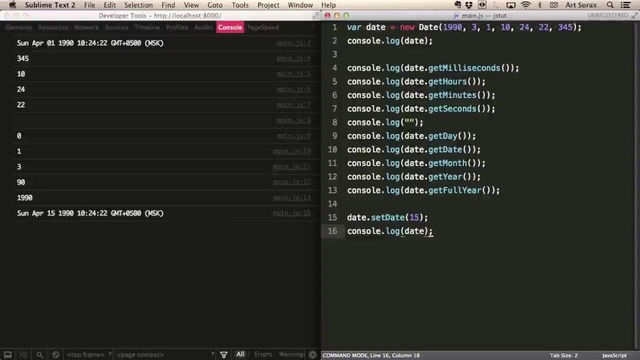The height and width of the screenshot is (360, 640).
Task: Click line number 1 in the gutter
Action: click(335, 27)
